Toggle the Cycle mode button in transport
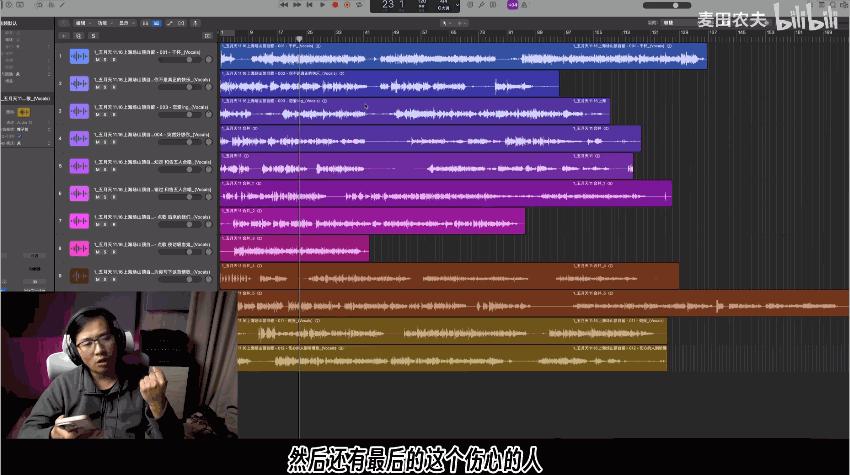 [359, 5]
